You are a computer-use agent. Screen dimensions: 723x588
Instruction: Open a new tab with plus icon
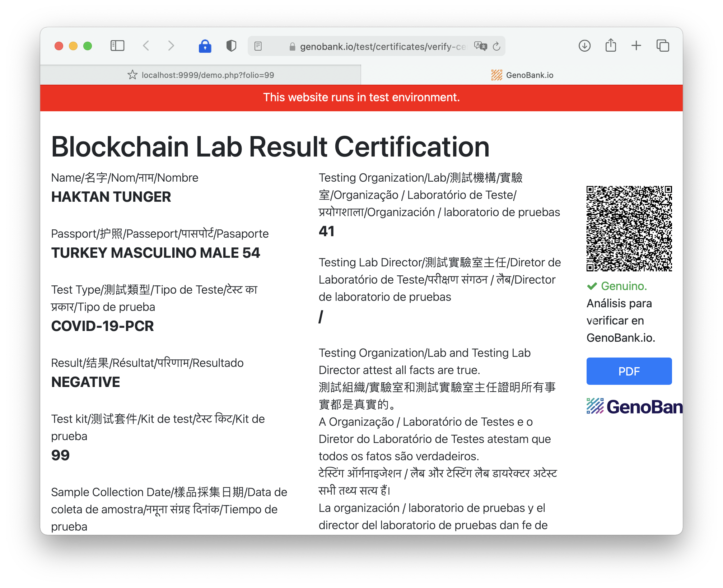[636, 46]
